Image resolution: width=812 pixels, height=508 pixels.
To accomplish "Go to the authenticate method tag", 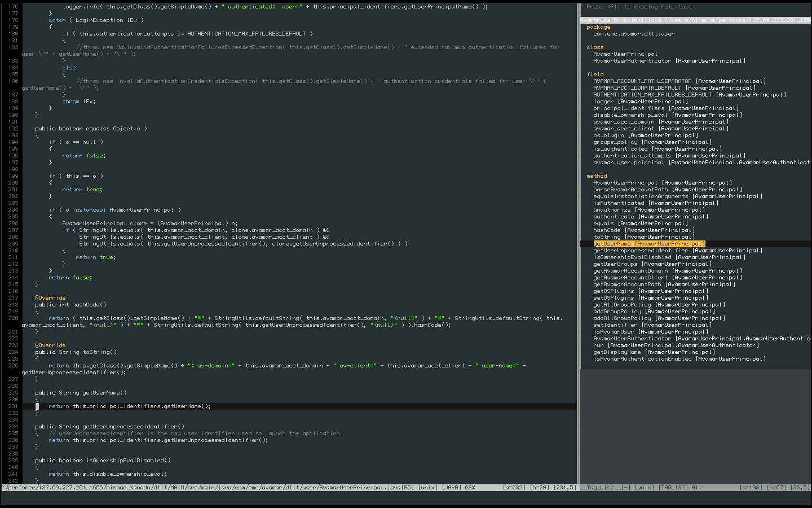I will pyautogui.click(x=651, y=217).
